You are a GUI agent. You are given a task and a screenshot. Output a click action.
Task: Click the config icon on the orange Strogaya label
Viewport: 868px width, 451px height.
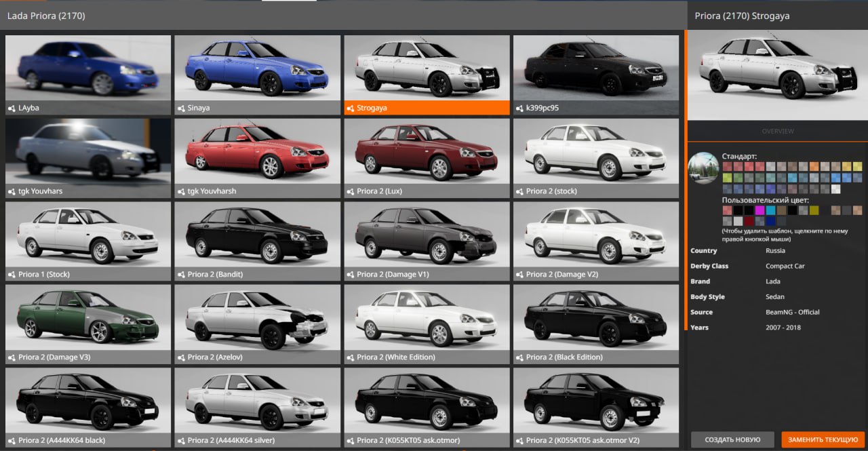(351, 109)
